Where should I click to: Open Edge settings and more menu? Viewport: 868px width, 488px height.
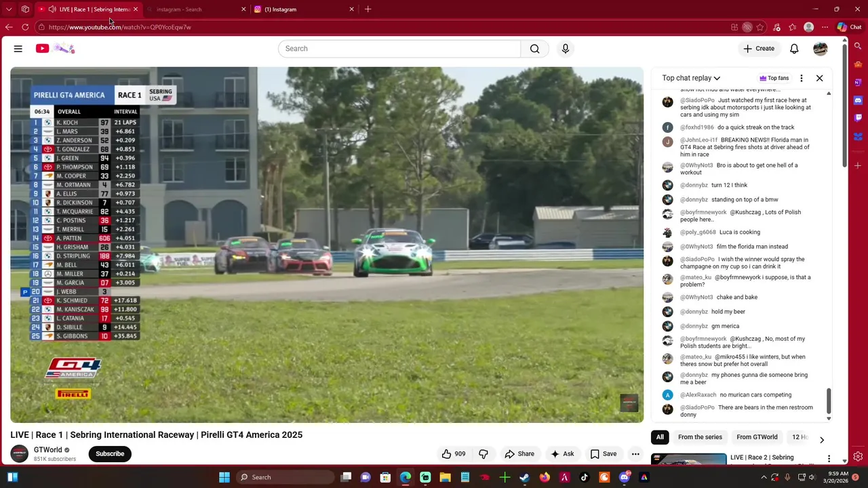[825, 27]
